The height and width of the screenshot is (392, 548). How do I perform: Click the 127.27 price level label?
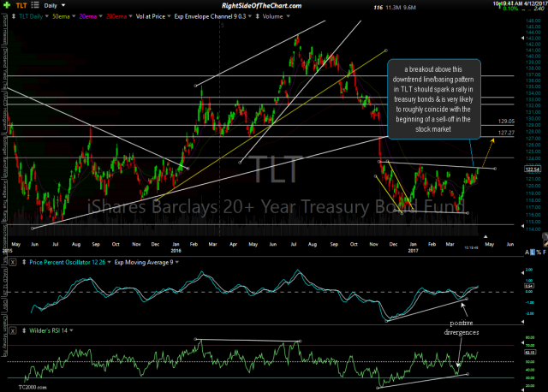pyautogui.click(x=506, y=133)
